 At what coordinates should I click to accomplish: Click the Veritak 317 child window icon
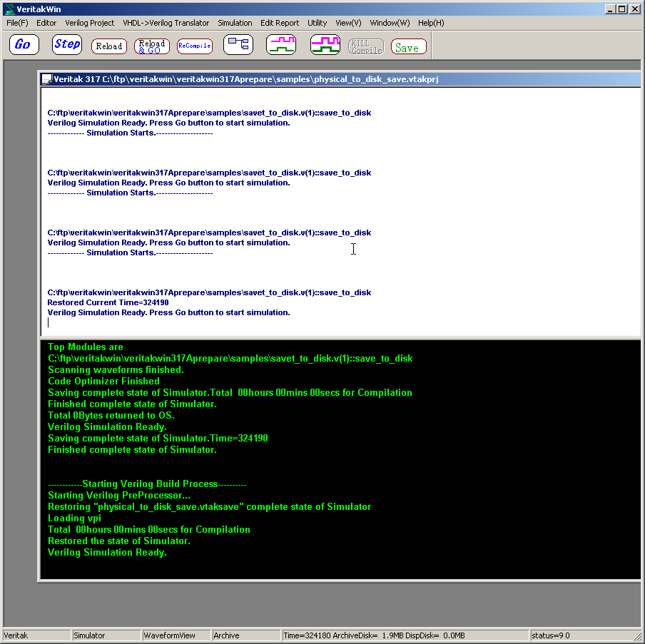(47, 79)
